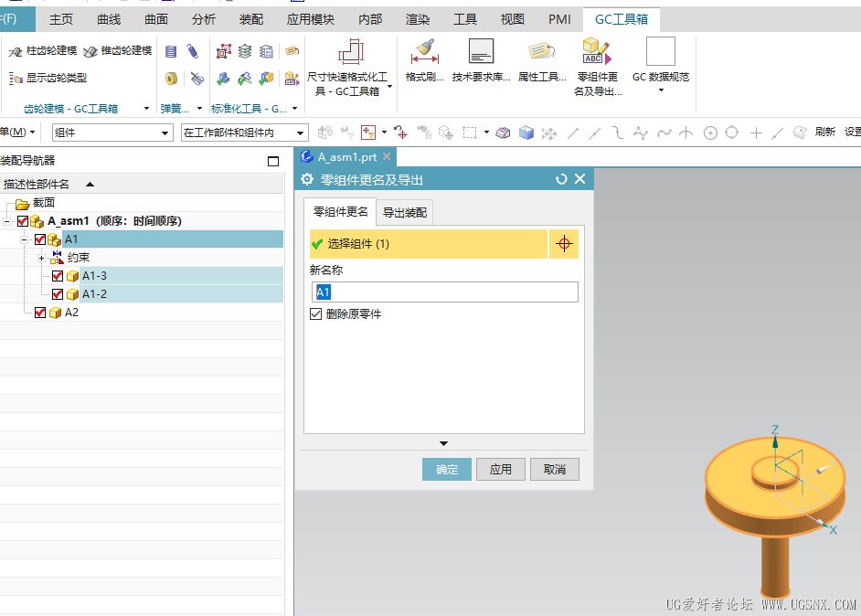
Task: Click the crosshair select-component icon in dialog
Action: point(564,244)
